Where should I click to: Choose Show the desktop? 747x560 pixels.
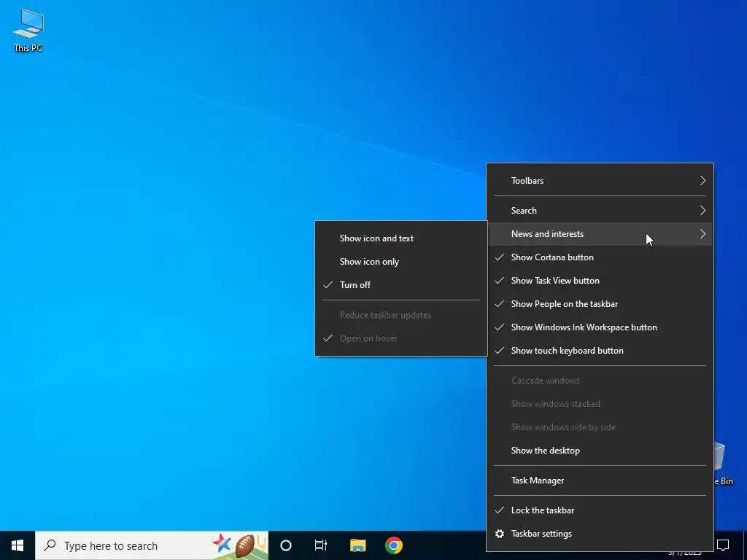click(600, 451)
